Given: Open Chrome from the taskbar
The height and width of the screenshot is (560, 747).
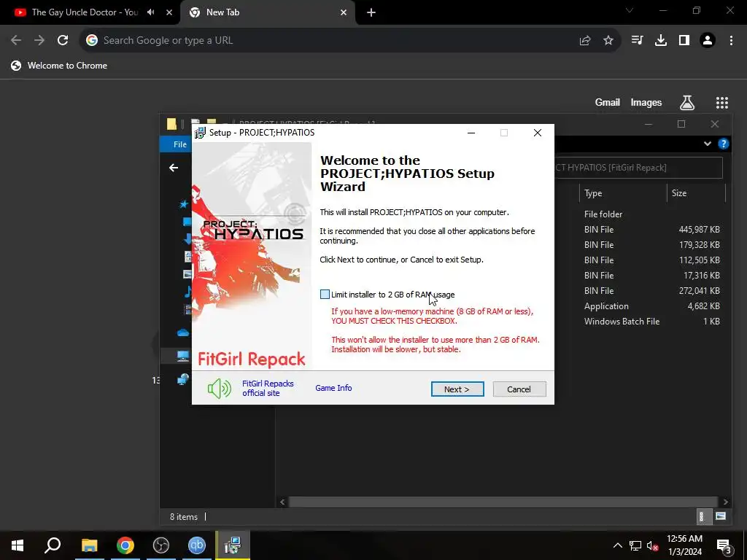Looking at the screenshot, I should (x=125, y=545).
